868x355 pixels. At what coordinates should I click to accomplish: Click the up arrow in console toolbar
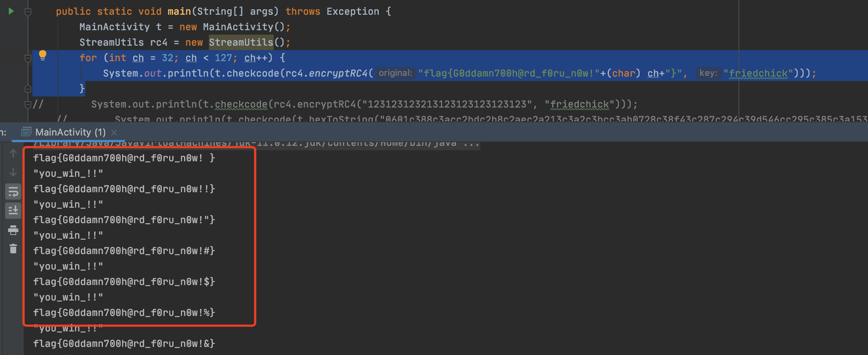click(13, 153)
